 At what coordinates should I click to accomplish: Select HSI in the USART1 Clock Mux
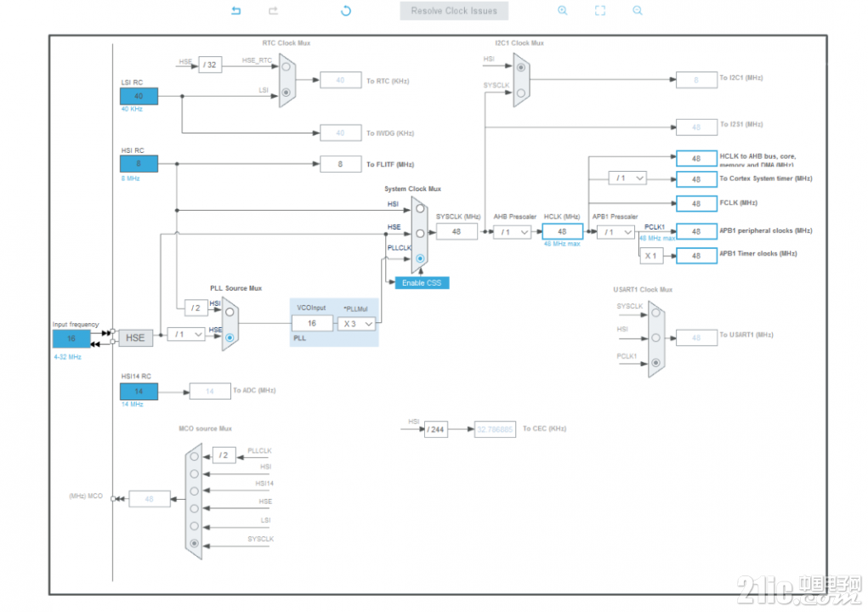click(x=656, y=337)
